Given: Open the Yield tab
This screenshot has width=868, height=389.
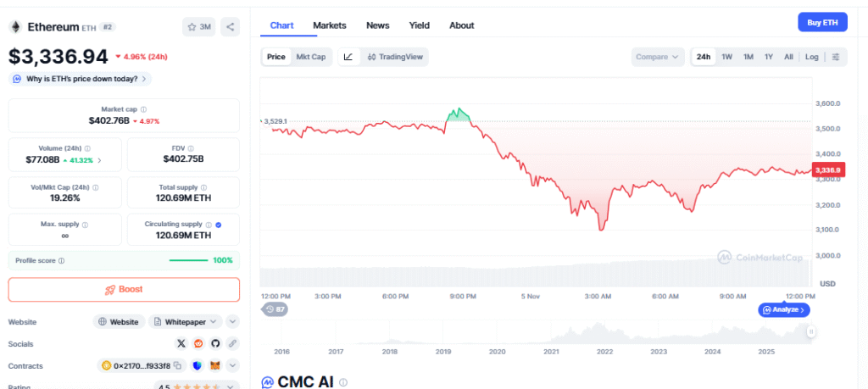Looking at the screenshot, I should [x=419, y=25].
